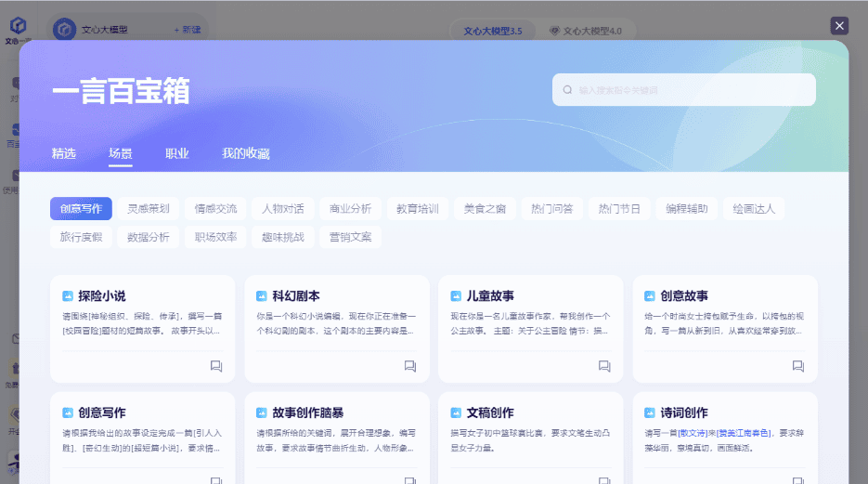Screen dimensions: 868x484
Task: Click the image icon beside 诗词创作
Action: (x=649, y=413)
